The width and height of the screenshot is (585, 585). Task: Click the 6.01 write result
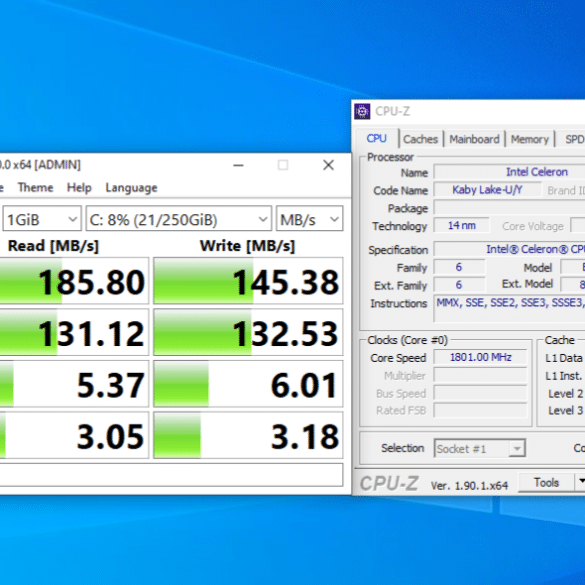(x=248, y=384)
